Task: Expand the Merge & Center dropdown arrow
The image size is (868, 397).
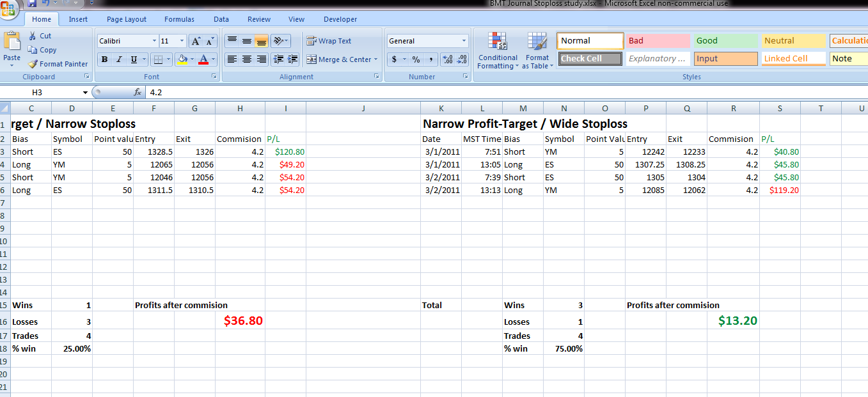Action: [x=376, y=59]
